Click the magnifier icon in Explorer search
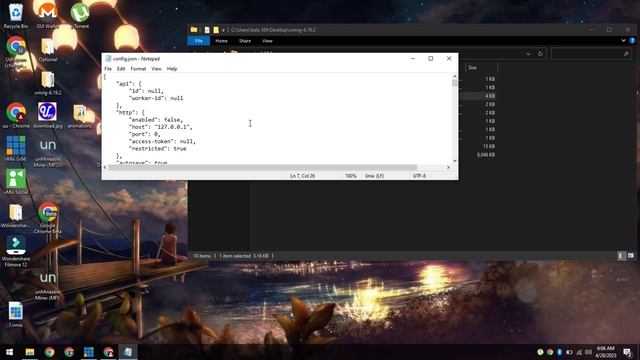The height and width of the screenshot is (360, 640). click(x=626, y=54)
